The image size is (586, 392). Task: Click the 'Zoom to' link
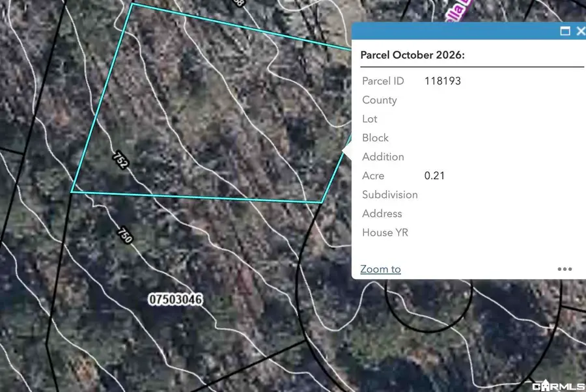(x=380, y=269)
